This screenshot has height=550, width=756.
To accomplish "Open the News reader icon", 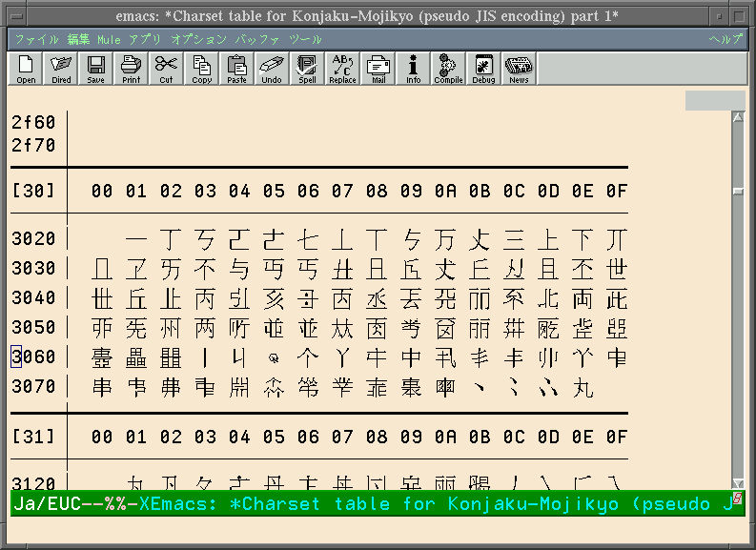I will (519, 69).
